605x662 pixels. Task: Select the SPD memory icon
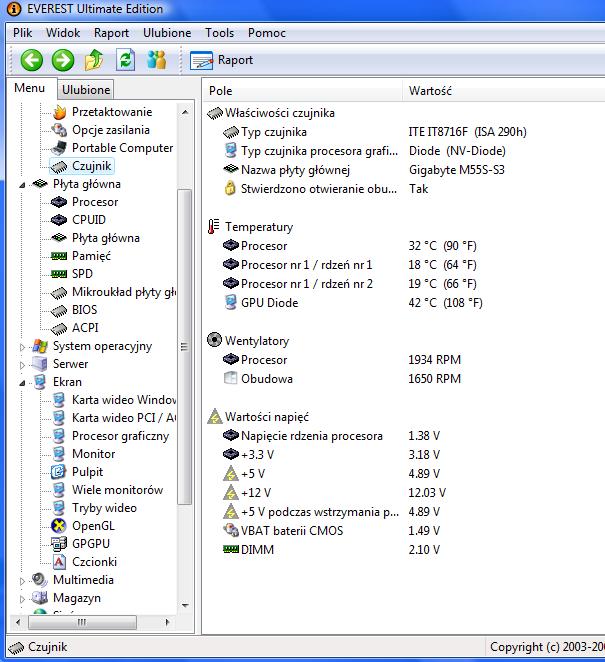(x=59, y=274)
